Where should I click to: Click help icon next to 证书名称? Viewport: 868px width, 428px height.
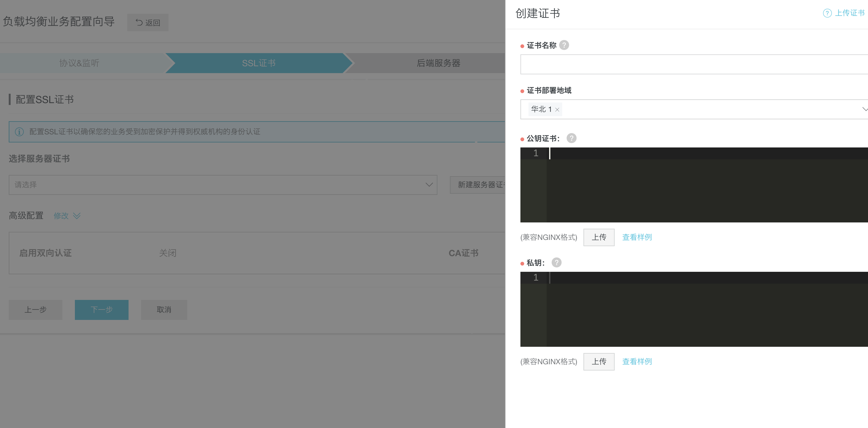pyautogui.click(x=564, y=45)
